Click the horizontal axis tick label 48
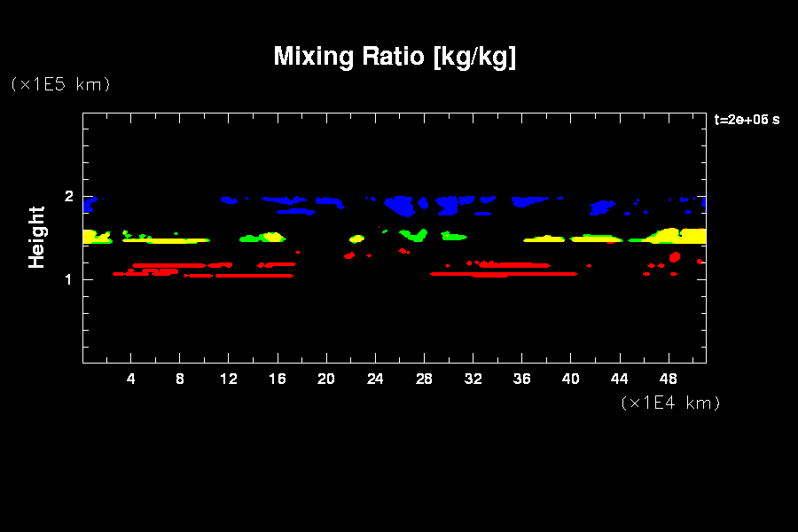798x532 pixels. coord(669,379)
